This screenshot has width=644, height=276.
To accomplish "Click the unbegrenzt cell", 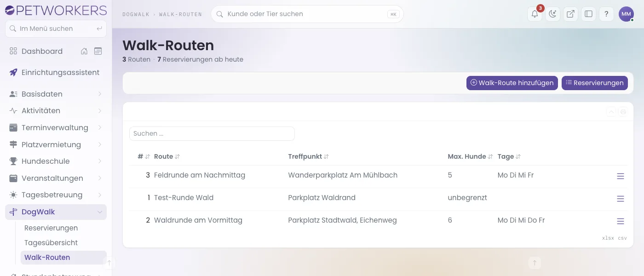I will pyautogui.click(x=467, y=198).
